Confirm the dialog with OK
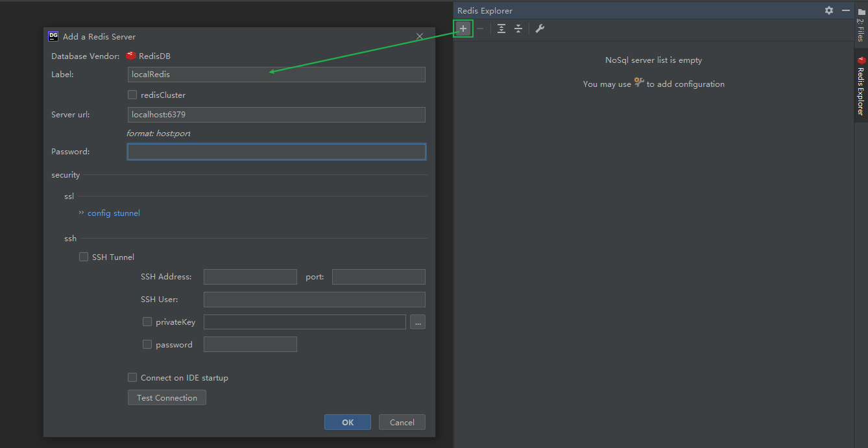This screenshot has height=448, width=868. pyautogui.click(x=348, y=422)
